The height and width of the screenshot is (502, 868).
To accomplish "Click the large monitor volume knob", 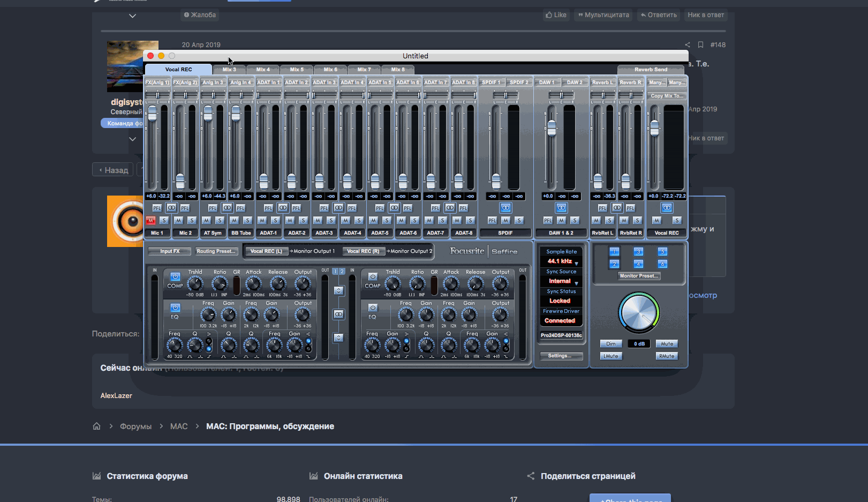I will pyautogui.click(x=639, y=313).
